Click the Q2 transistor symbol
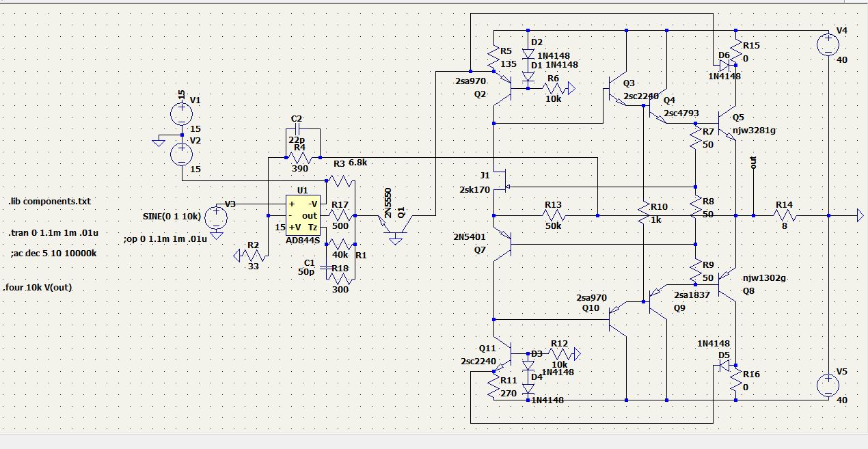The image size is (868, 449). coord(504,87)
